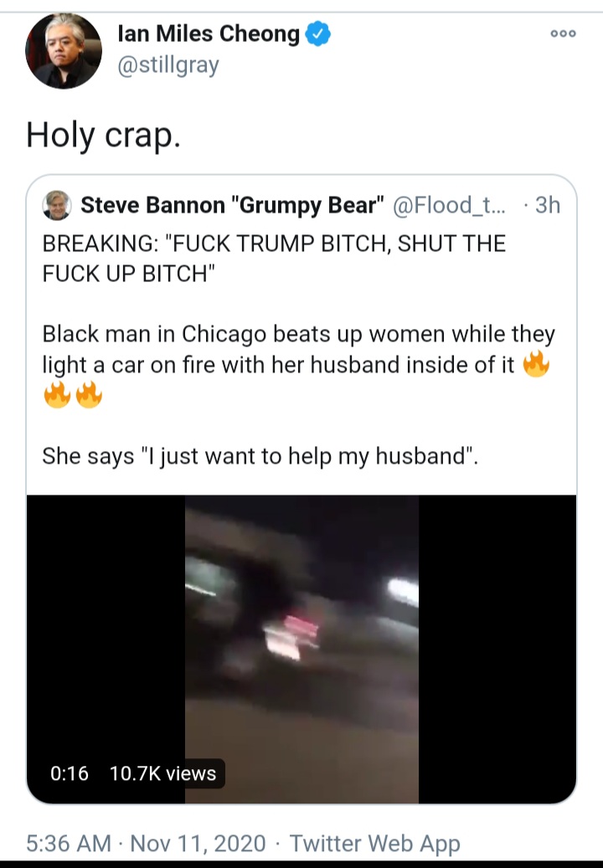Click the fire emoji after 'inside of it'

(536, 364)
